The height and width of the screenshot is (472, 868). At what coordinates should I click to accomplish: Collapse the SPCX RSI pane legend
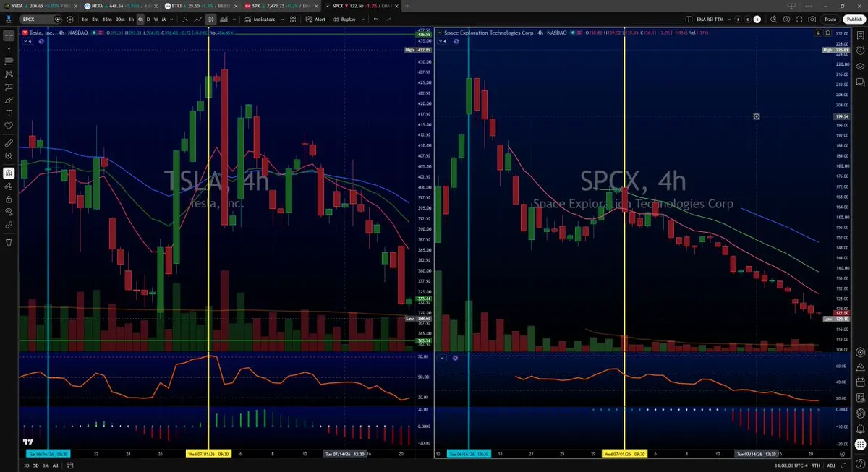coord(443,357)
